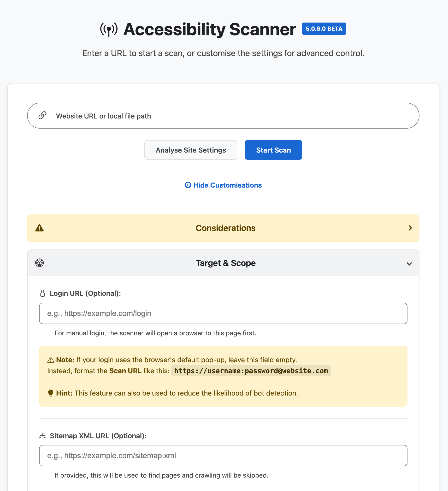Click the warning triangle in Considerations header
Viewport: 448px width, 491px height.
pyautogui.click(x=39, y=228)
